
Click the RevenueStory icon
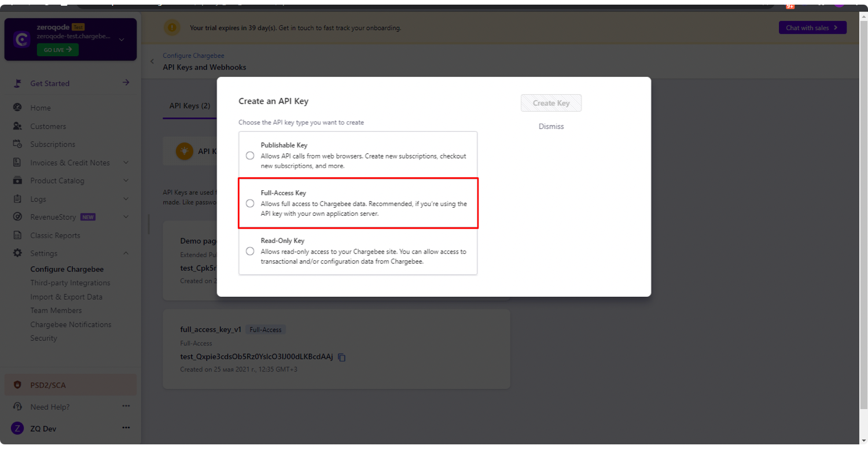tap(17, 217)
